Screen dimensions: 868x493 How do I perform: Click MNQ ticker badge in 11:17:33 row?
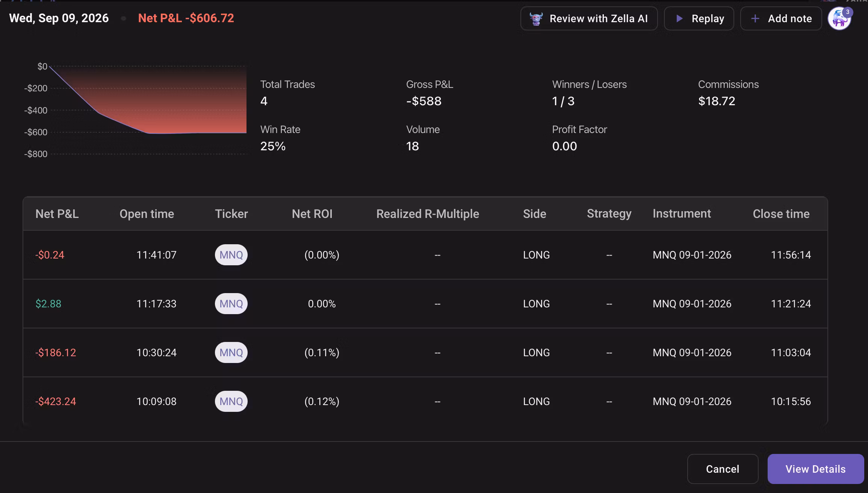(231, 304)
